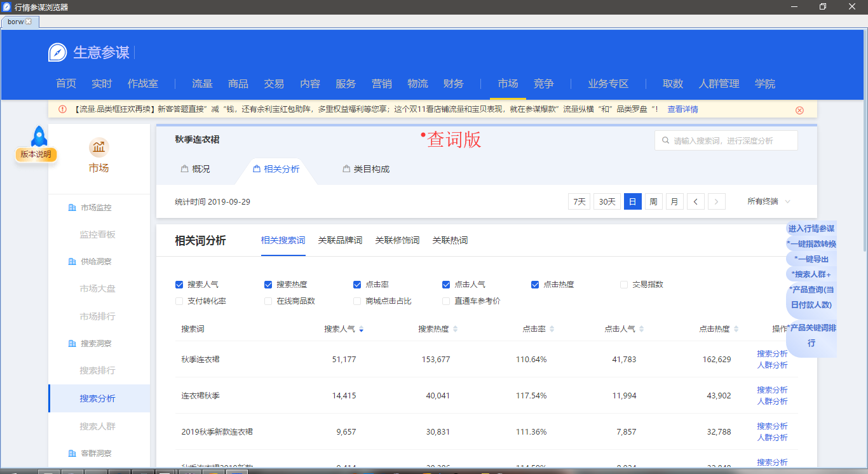Image resolution: width=868 pixels, height=474 pixels.
Task: Expand the 供给洞察 sidebar section
Action: coord(95,262)
